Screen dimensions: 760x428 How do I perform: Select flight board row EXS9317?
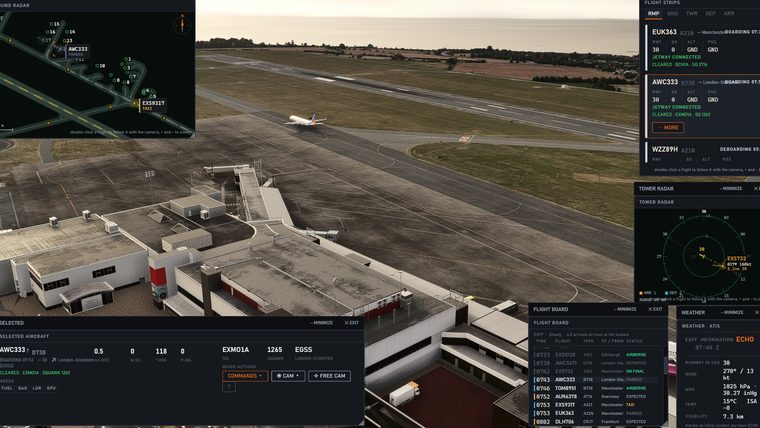[x=595, y=405]
